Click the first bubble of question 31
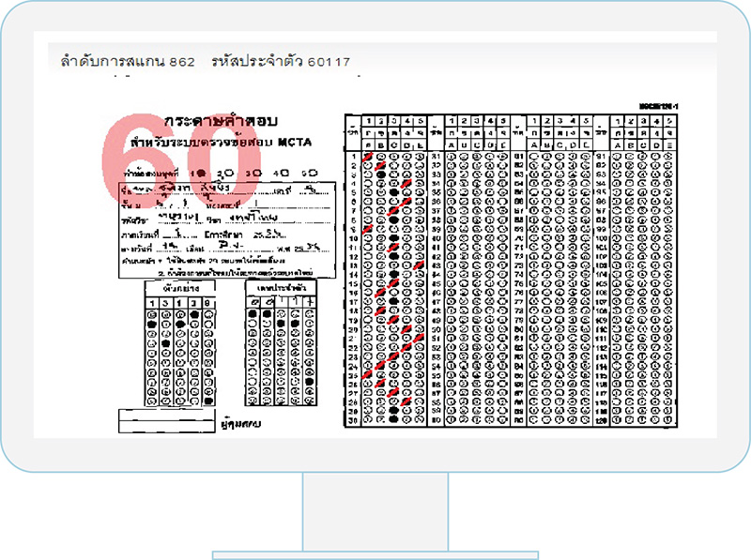The height and width of the screenshot is (560, 751). point(452,156)
